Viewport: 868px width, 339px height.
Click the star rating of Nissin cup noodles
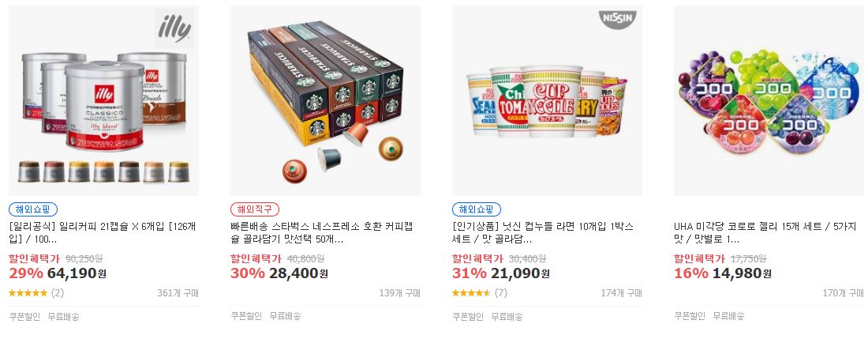(471, 293)
